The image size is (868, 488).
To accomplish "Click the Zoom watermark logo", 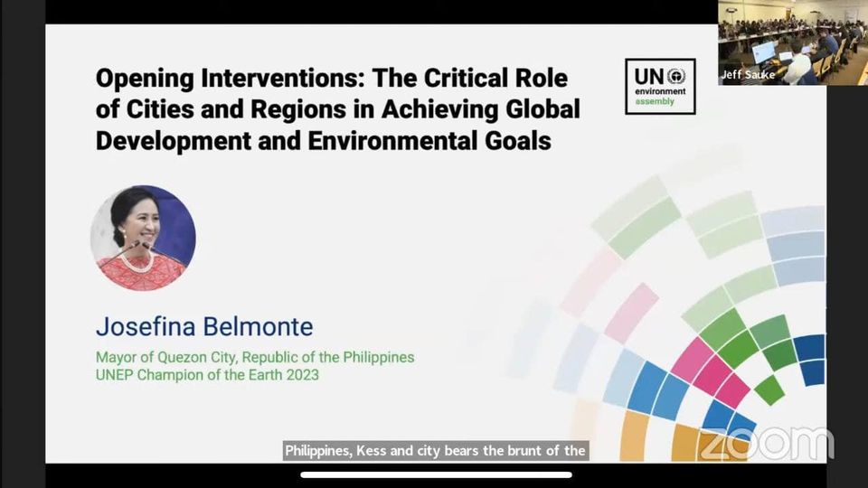I will 765,443.
